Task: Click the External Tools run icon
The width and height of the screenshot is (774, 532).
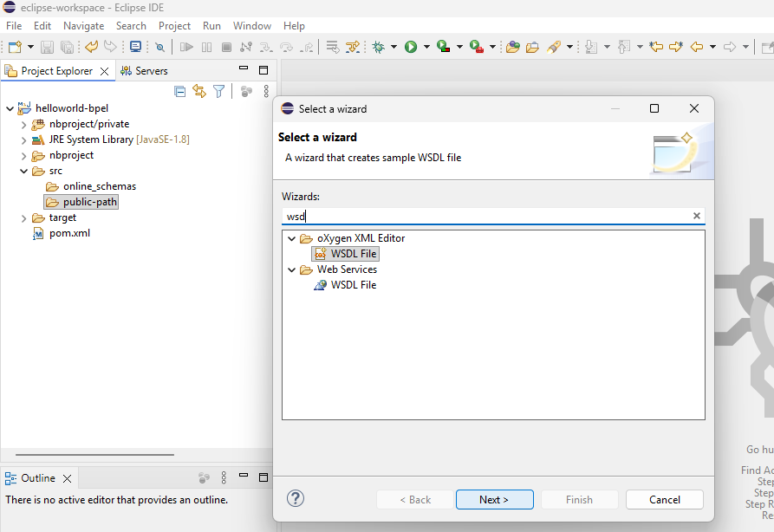Action: click(477, 47)
